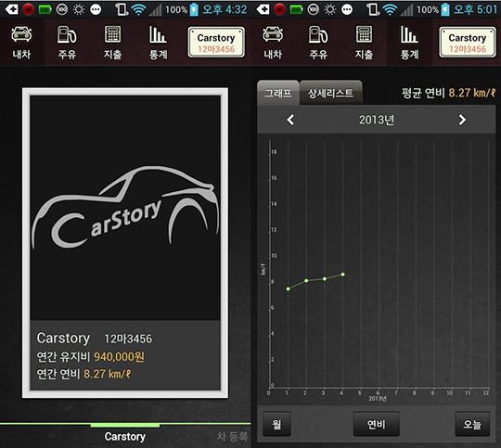Tap the 오후 4:32 clock in status bar
The image size is (501, 448).
[225, 9]
